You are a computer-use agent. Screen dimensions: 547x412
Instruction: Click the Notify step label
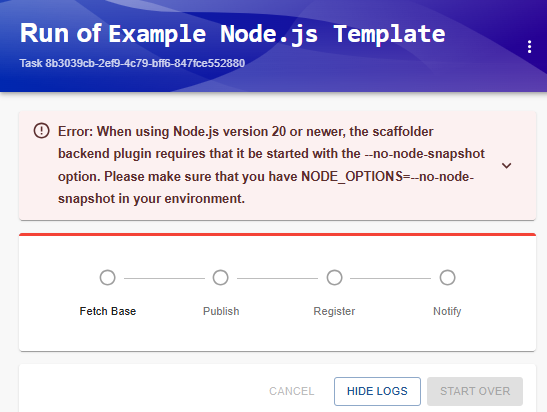tap(447, 311)
